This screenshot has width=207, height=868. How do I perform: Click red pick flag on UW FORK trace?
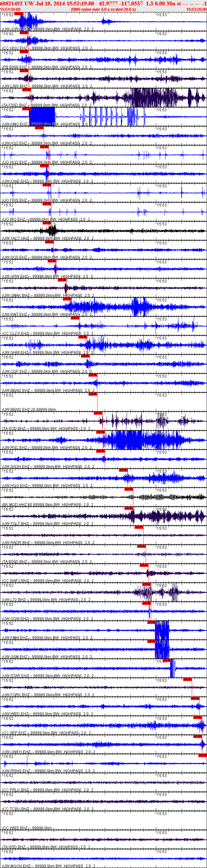[x=187, y=680]
